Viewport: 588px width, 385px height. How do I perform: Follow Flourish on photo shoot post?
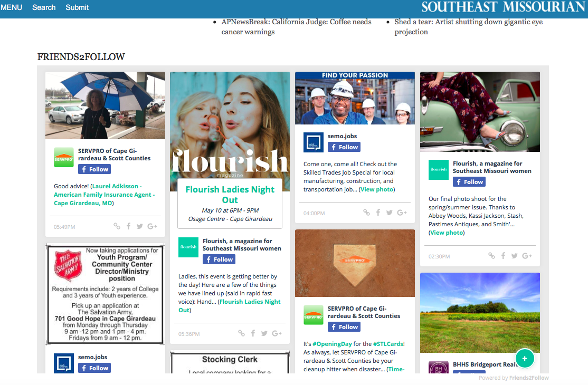tap(469, 182)
